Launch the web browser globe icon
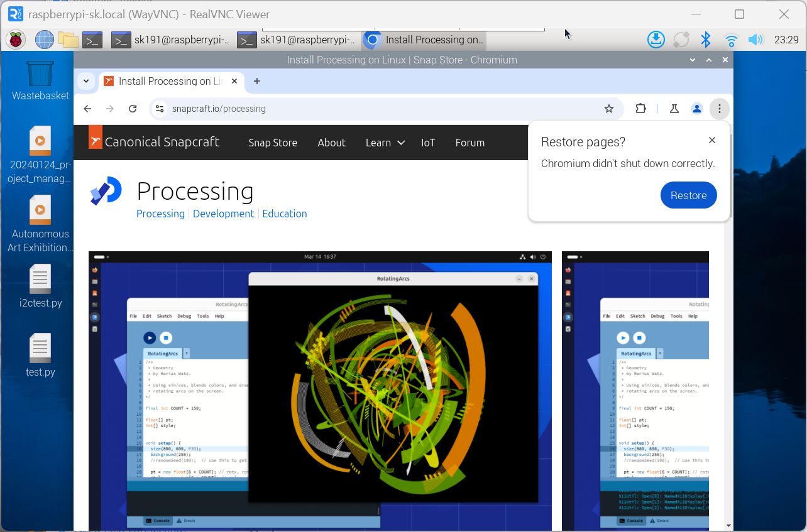The width and height of the screenshot is (807, 532). pos(44,40)
